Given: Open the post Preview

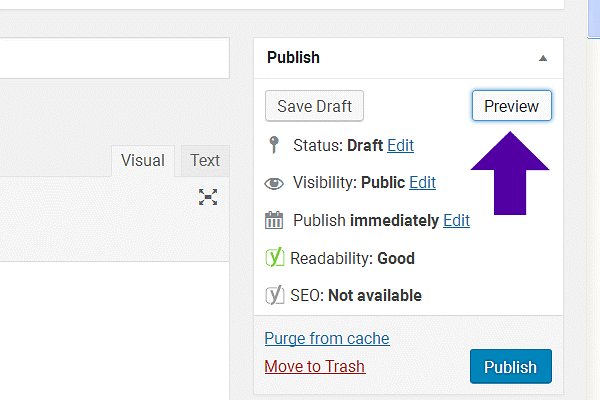Looking at the screenshot, I should [511, 106].
